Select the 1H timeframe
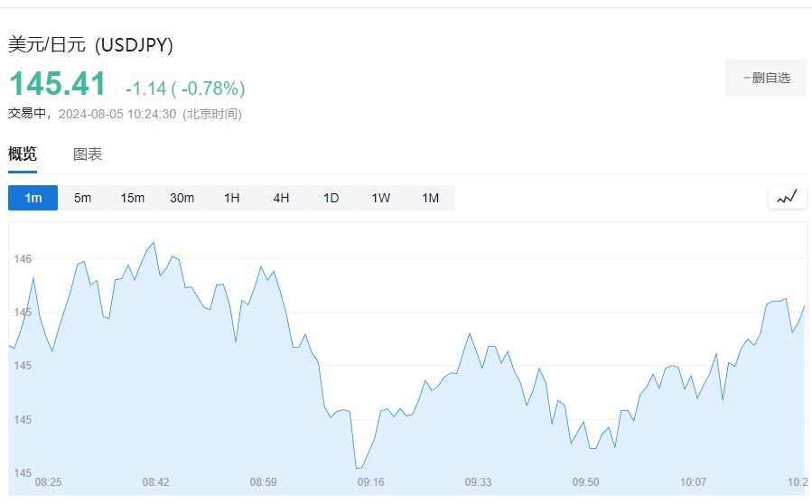The width and height of the screenshot is (812, 504). click(x=232, y=198)
